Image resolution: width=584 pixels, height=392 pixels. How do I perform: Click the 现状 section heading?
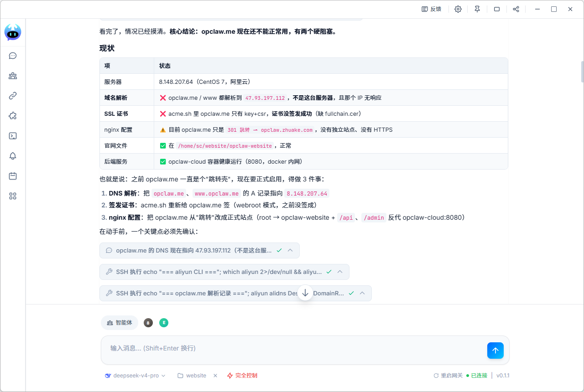tap(107, 48)
